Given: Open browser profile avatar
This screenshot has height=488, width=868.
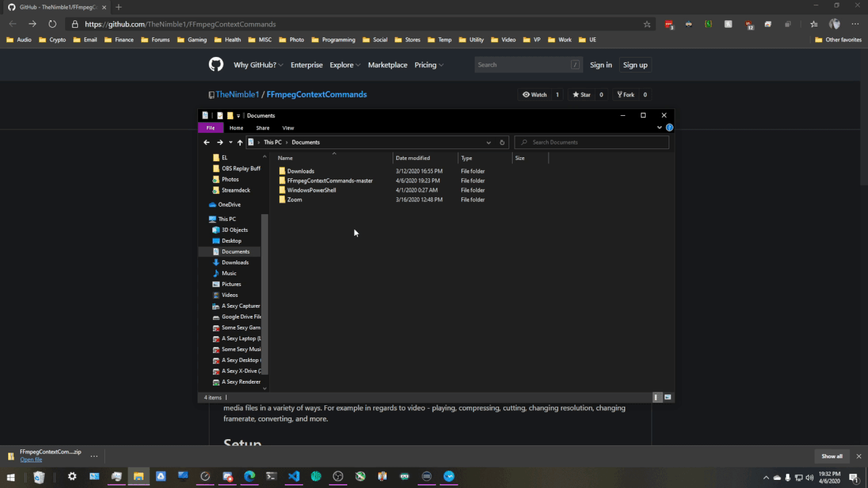Looking at the screenshot, I should 835,24.
